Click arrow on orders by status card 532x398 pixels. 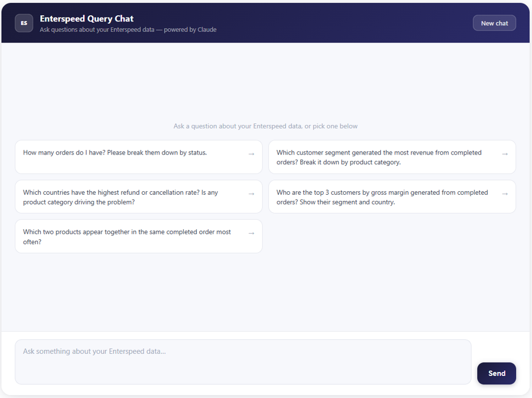pyautogui.click(x=251, y=154)
